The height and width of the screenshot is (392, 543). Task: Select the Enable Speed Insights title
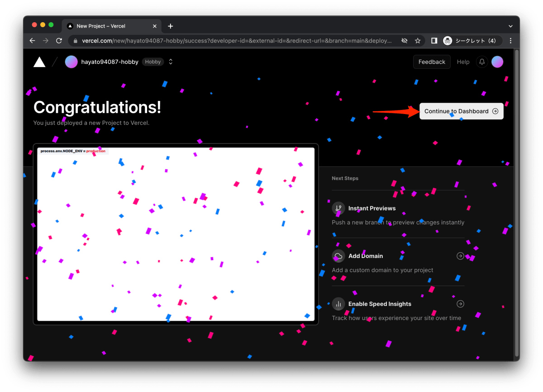point(380,304)
